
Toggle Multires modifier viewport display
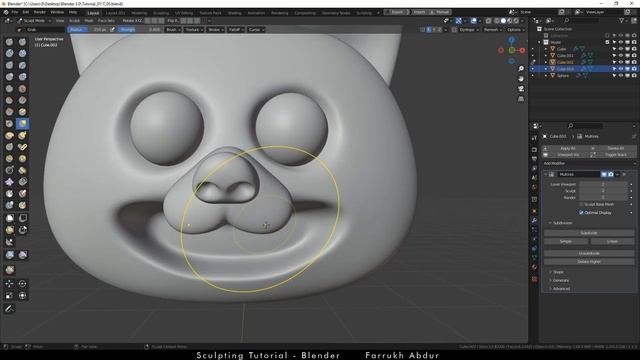click(x=604, y=174)
